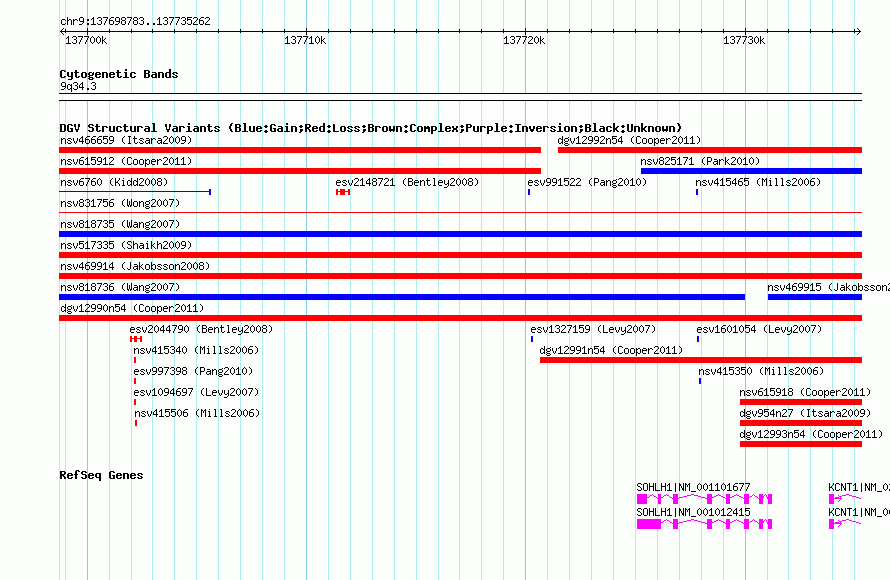Viewport: 890px width, 580px height.
Task: Click the red tick under esv997398
Action: coord(135,381)
